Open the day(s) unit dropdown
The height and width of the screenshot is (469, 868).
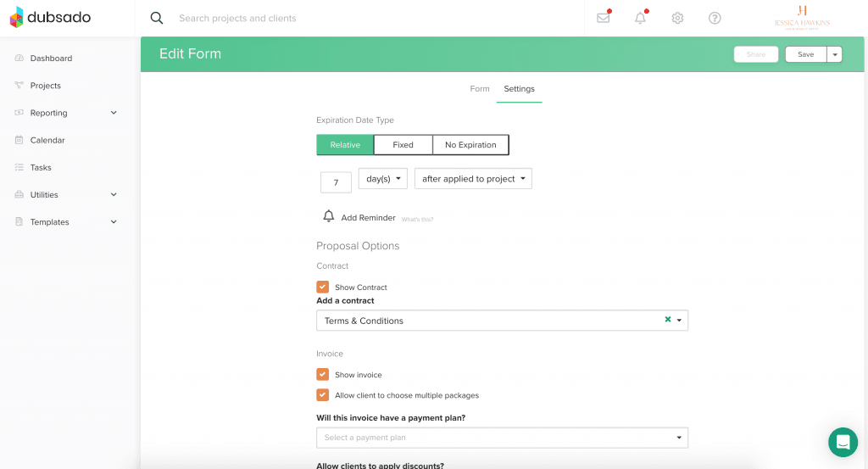[383, 179]
